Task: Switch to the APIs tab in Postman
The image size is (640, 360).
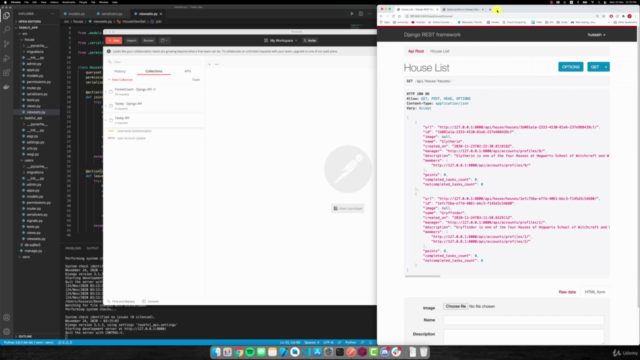Action: click(187, 71)
